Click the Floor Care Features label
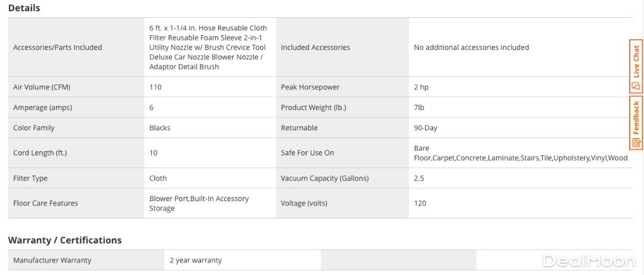This screenshot has height=275, width=644. [45, 203]
